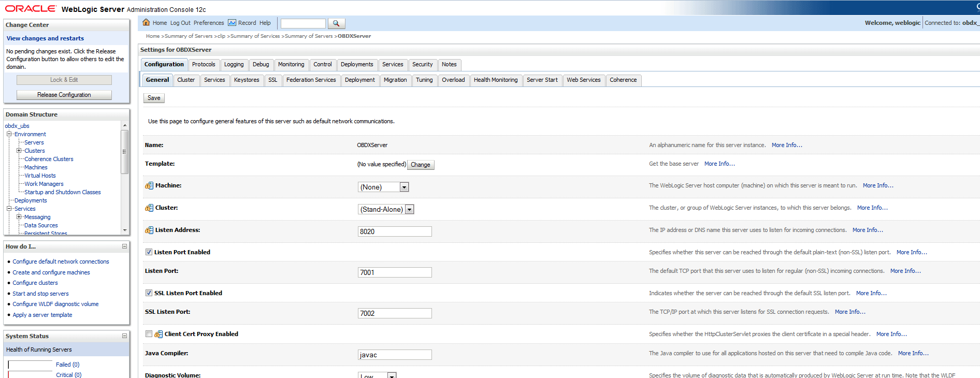Image resolution: width=980 pixels, height=378 pixels.
Task: Enable Client Cert Proxy checkbox
Action: point(149,334)
